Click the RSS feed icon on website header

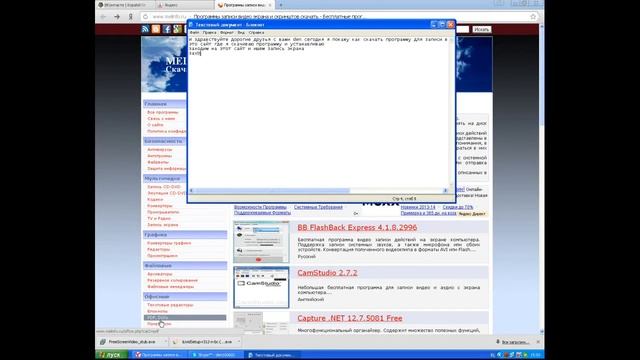145,29
